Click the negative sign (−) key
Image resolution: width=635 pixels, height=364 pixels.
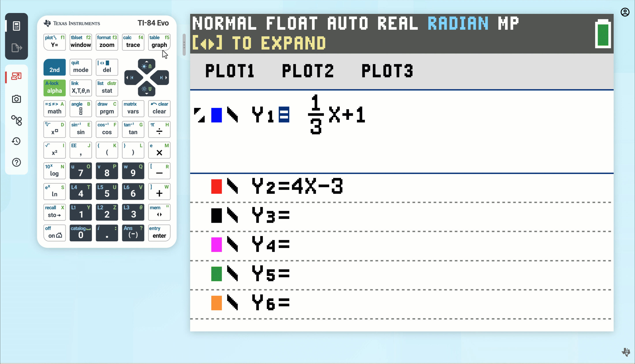[x=133, y=233]
